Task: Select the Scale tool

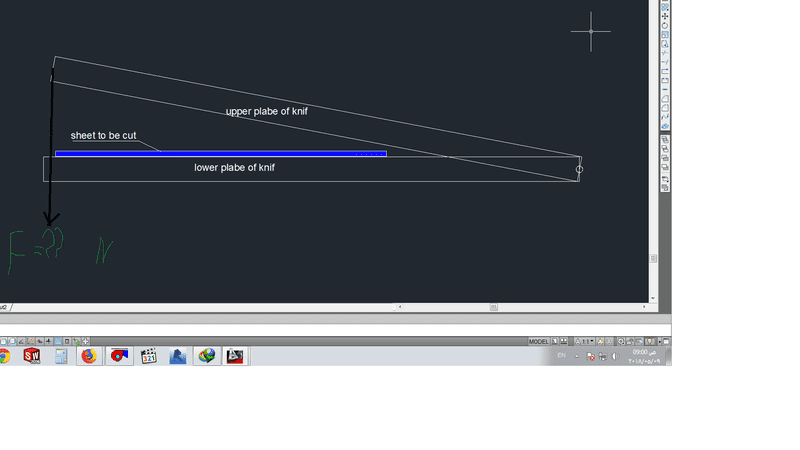Action: coord(665,35)
